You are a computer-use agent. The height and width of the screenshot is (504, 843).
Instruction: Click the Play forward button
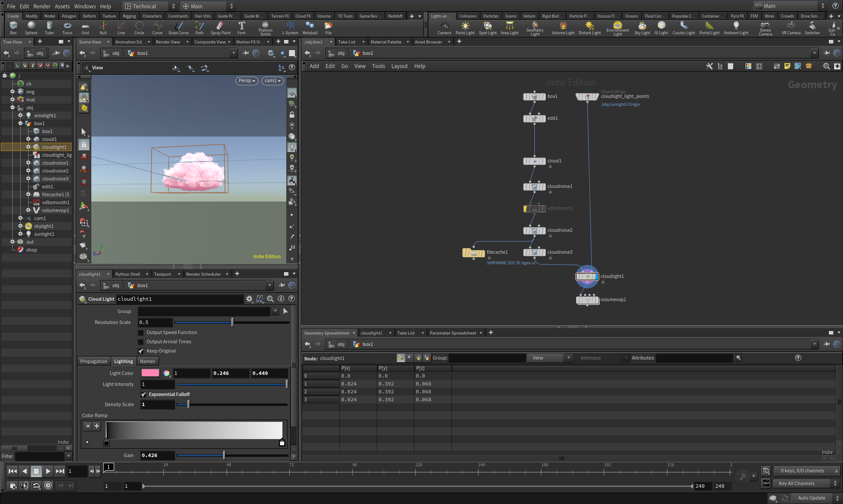tap(48, 471)
